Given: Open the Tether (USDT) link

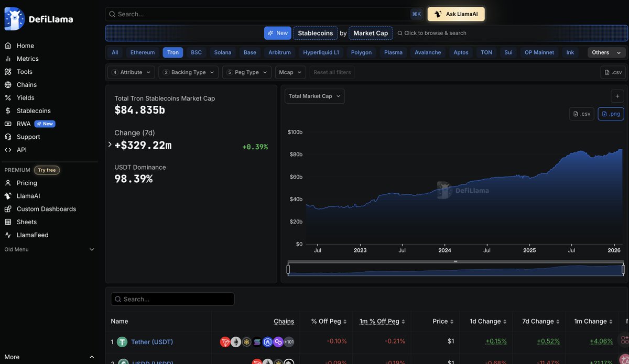Looking at the screenshot, I should pos(152,342).
